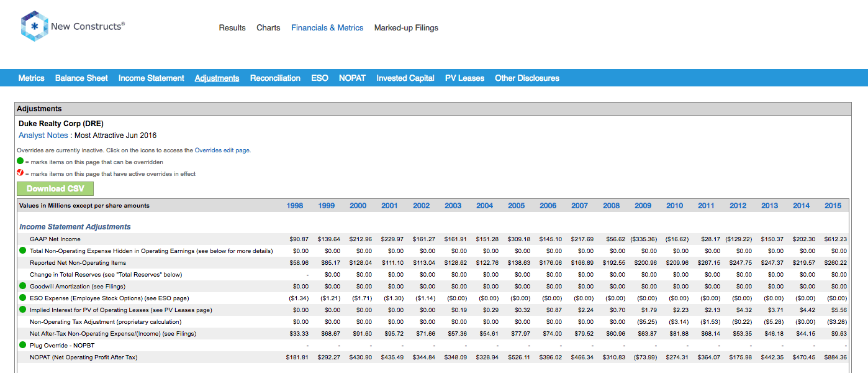Click the 1998 NOPAT value $181.81
The width and height of the screenshot is (868, 373).
coord(297,357)
